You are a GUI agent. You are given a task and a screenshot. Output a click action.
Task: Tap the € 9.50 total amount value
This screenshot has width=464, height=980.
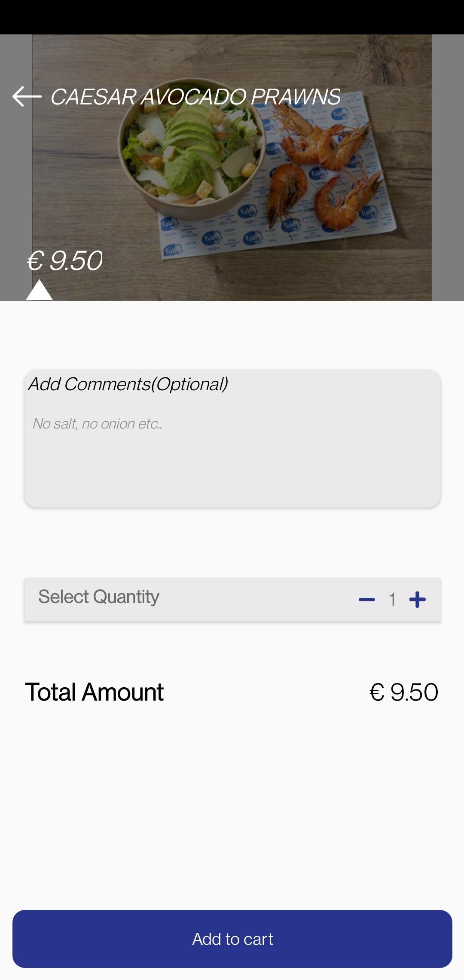(403, 692)
